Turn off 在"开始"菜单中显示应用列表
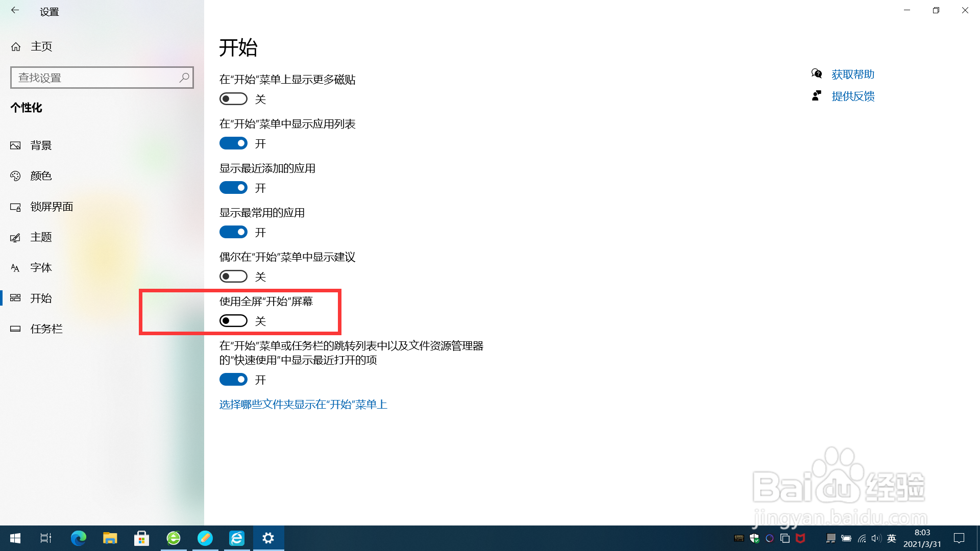Image resolution: width=980 pixels, height=551 pixels. click(233, 143)
